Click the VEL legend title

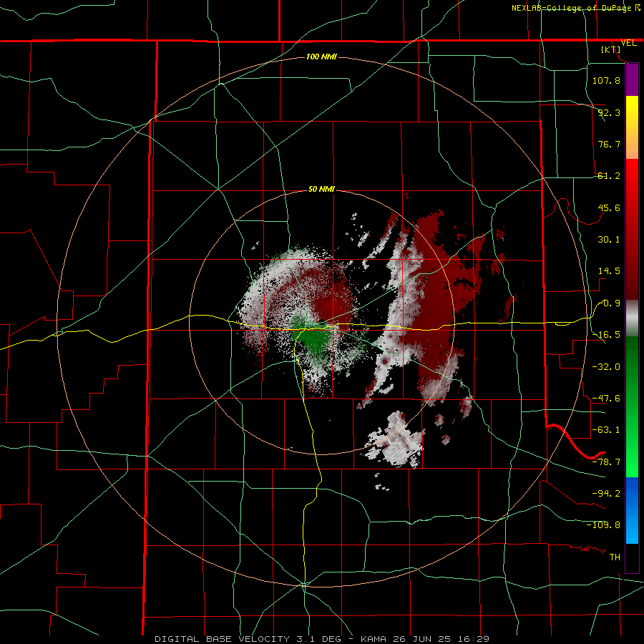pyautogui.click(x=628, y=43)
